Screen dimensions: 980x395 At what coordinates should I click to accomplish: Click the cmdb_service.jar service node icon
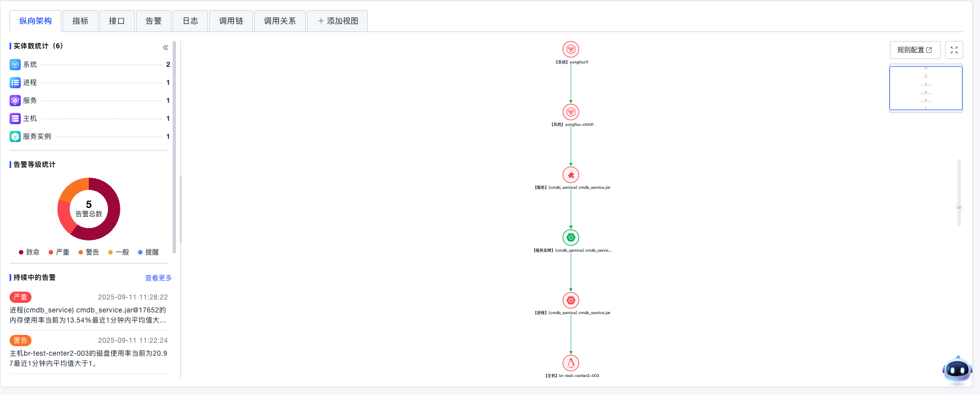(x=571, y=175)
